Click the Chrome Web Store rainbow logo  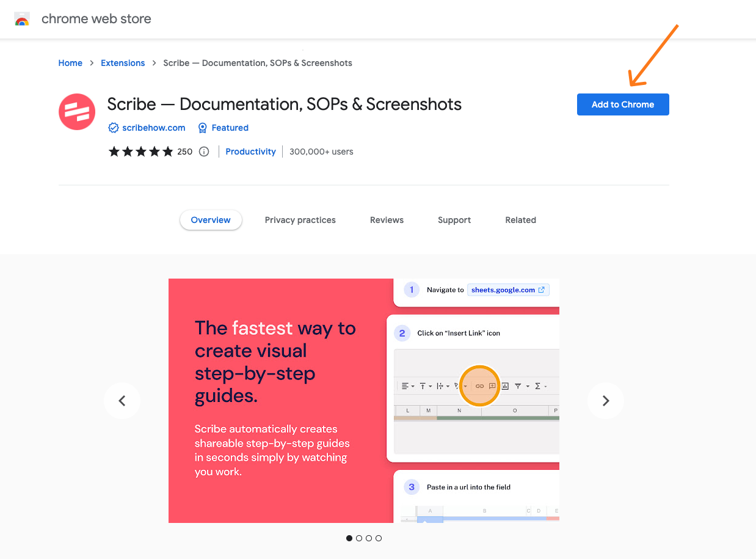point(22,19)
